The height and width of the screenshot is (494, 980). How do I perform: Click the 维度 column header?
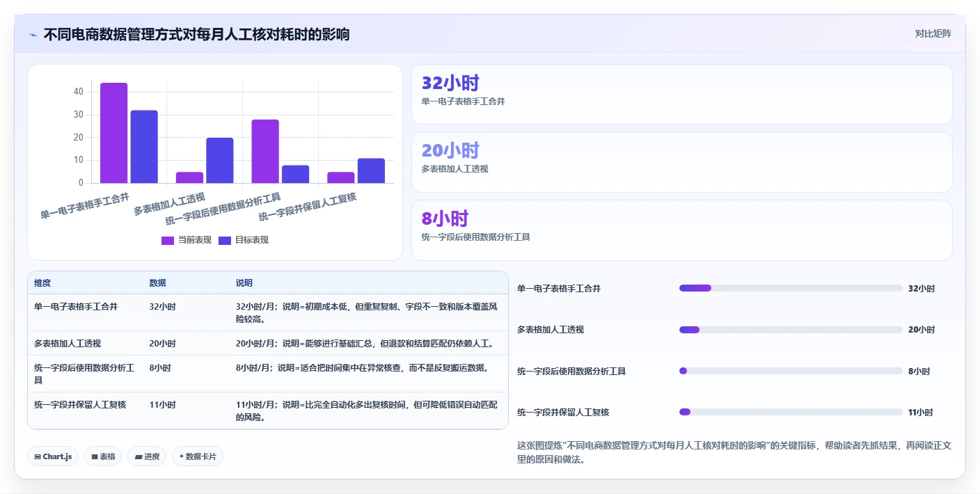(42, 283)
